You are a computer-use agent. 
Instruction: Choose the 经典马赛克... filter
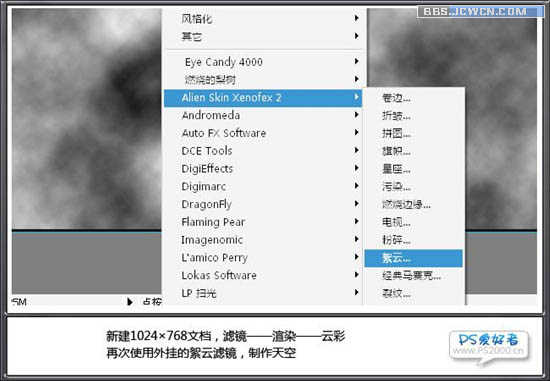click(414, 276)
